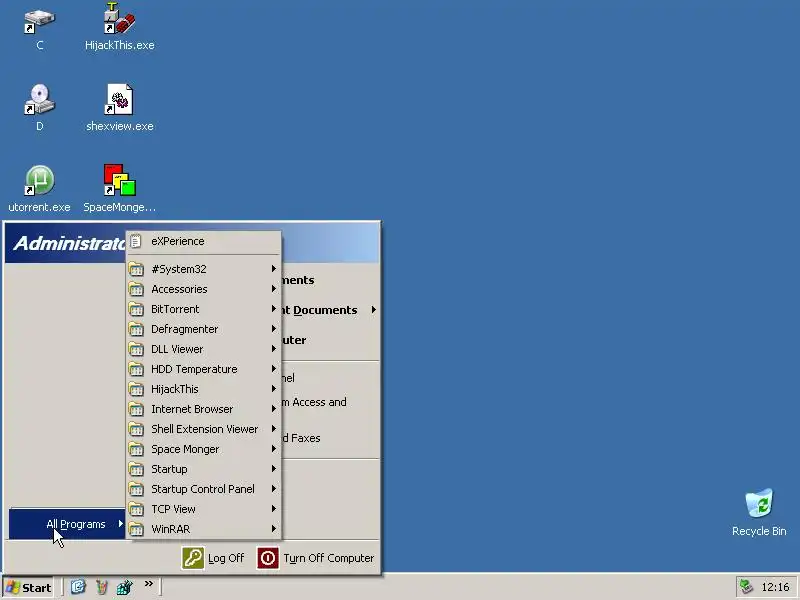Expand #System32 submenu arrow
The height and width of the screenshot is (600, 800).
tap(273, 269)
